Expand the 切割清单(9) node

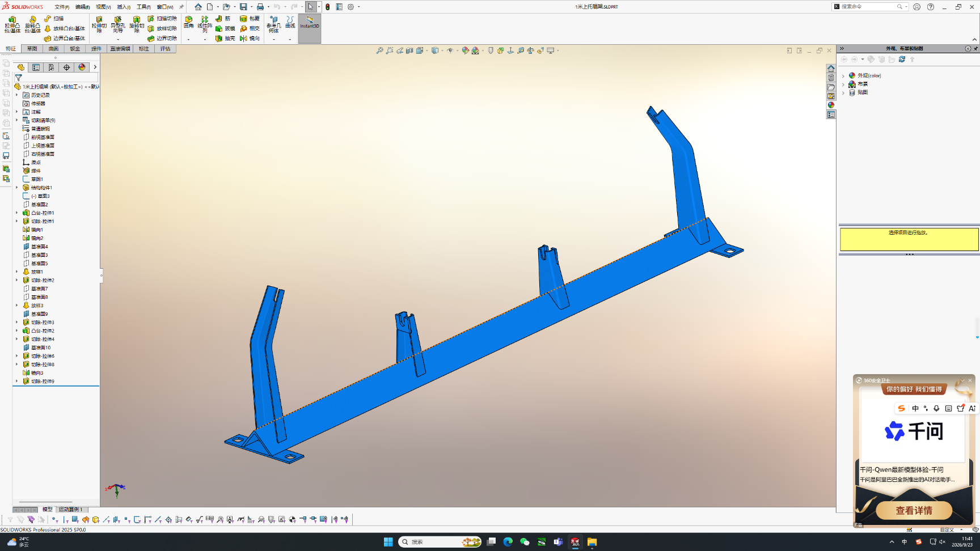pyautogui.click(x=17, y=120)
